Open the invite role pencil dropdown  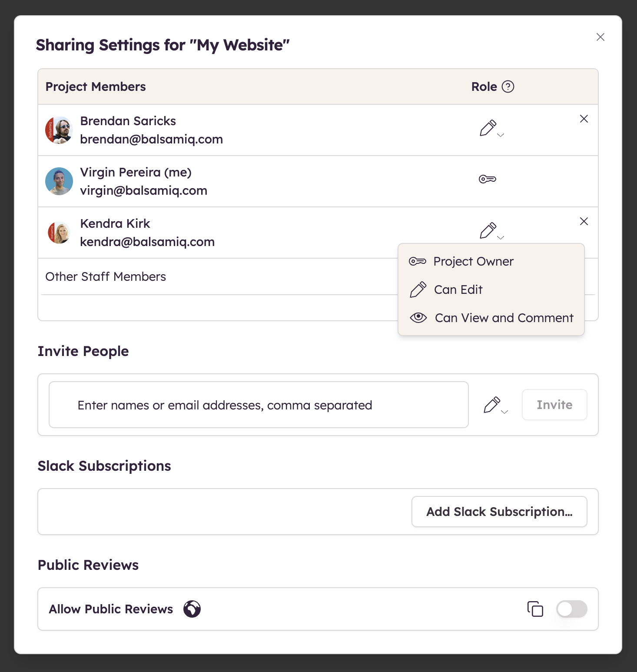[x=495, y=406]
